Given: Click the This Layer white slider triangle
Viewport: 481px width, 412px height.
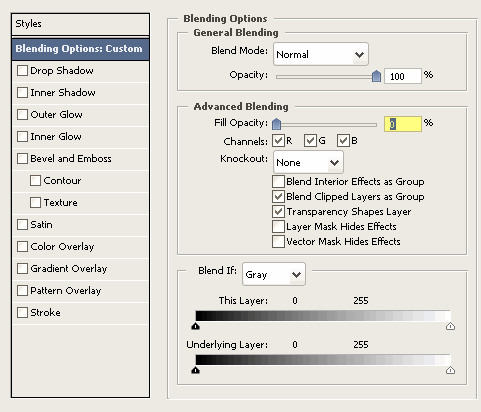Looking at the screenshot, I should [x=450, y=326].
